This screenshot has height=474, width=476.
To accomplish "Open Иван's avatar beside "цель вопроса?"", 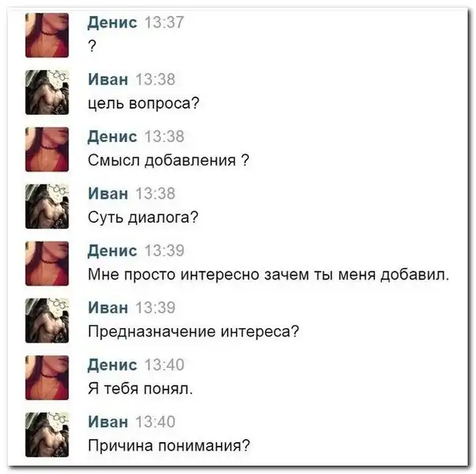I will click(47, 92).
